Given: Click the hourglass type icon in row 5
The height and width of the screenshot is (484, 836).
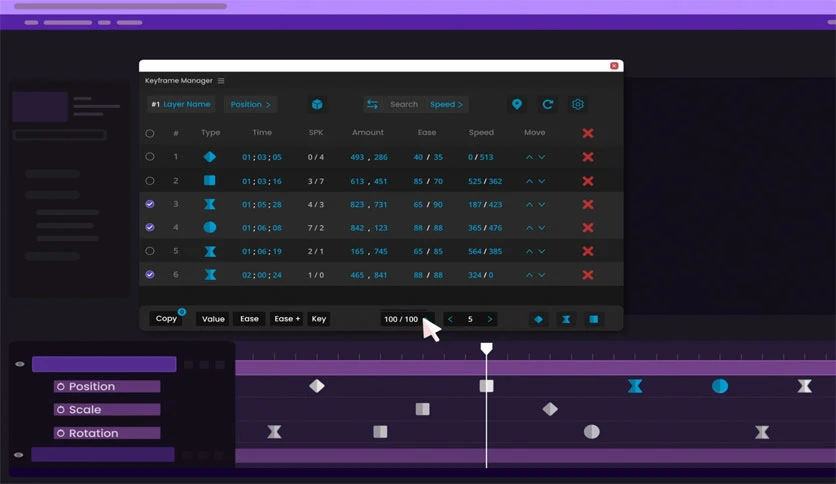Looking at the screenshot, I should click(210, 251).
